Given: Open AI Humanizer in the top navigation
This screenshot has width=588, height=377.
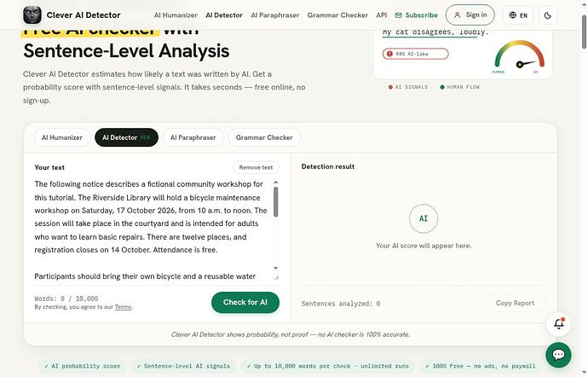Looking at the screenshot, I should (176, 15).
